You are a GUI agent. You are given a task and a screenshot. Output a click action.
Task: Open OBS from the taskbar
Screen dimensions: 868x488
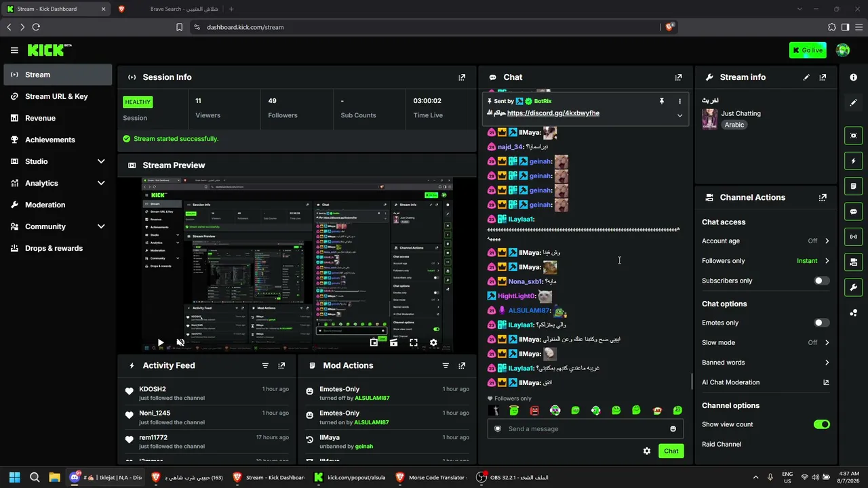(x=512, y=477)
